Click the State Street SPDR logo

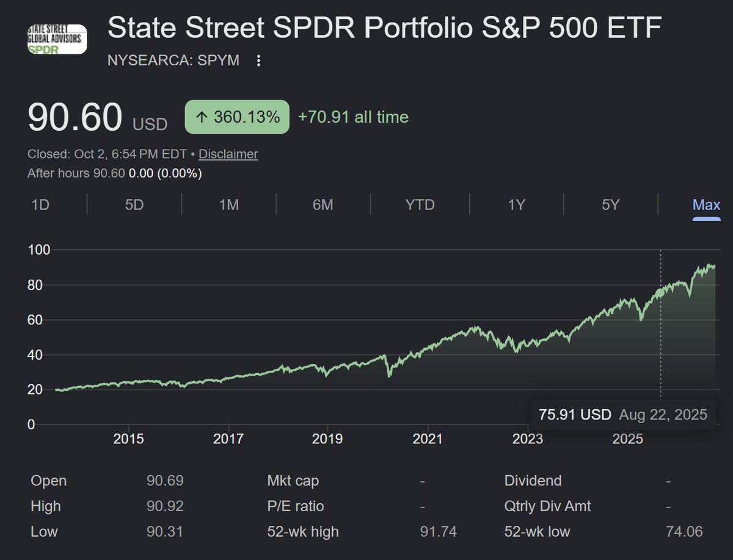point(57,40)
